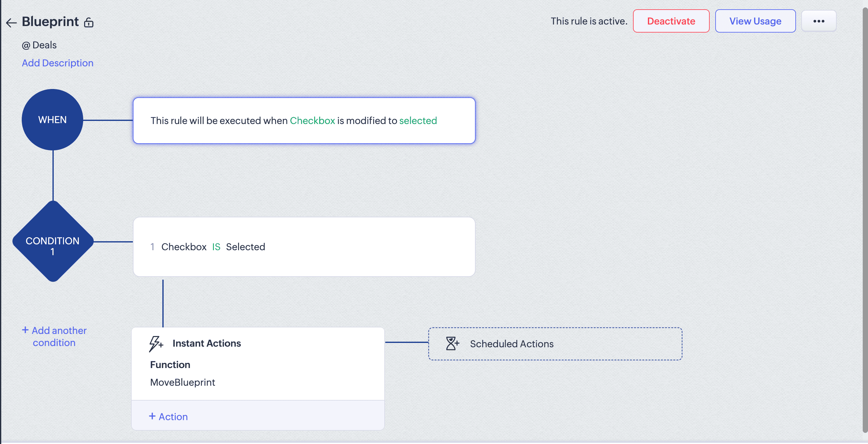
Task: Select the WHEN circle node
Action: (52, 119)
